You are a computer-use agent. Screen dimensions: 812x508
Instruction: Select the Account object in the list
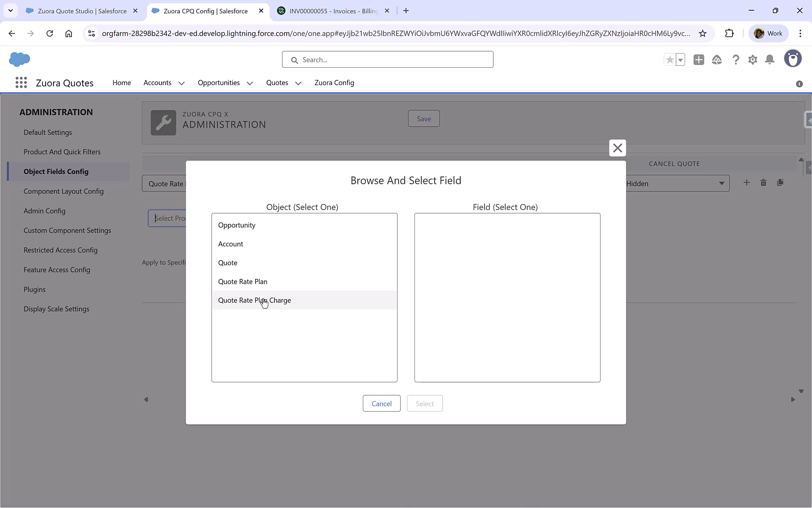click(230, 244)
